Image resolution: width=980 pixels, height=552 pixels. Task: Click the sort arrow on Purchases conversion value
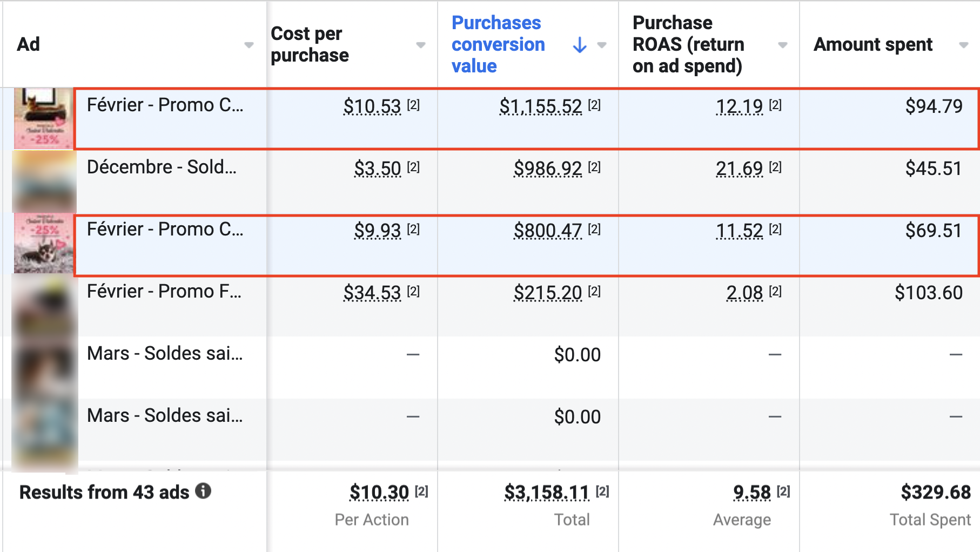click(x=580, y=45)
